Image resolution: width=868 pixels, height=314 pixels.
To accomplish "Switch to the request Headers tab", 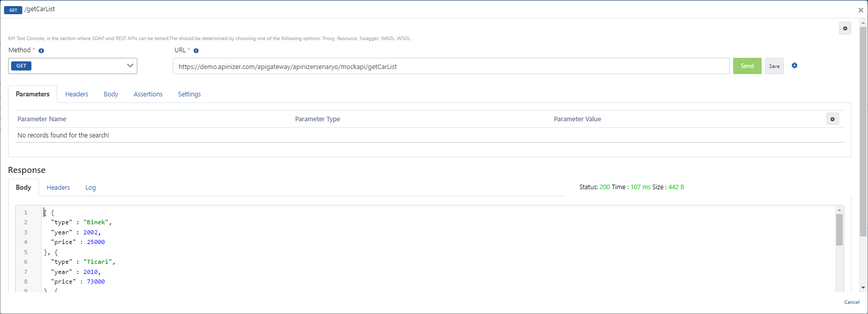I will pyautogui.click(x=77, y=94).
